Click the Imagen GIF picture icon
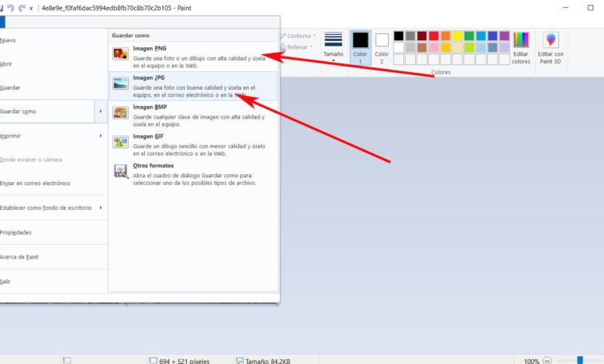Screen dimensions: 604x364 point(120,142)
